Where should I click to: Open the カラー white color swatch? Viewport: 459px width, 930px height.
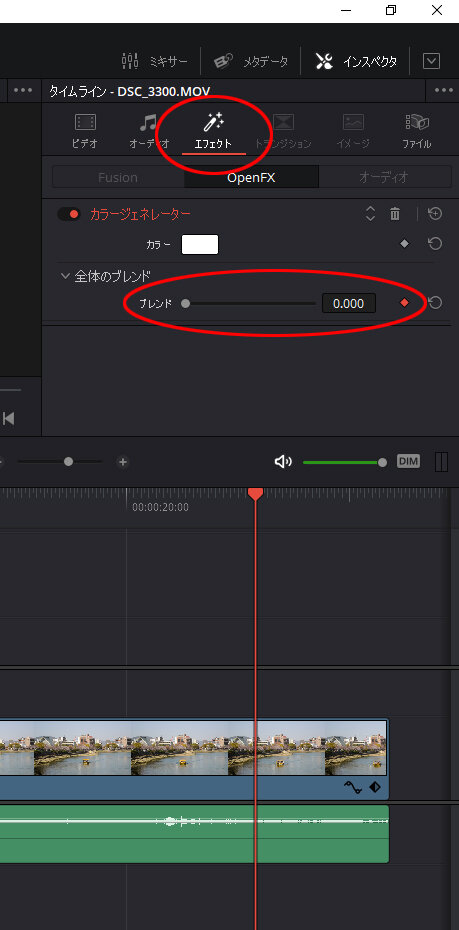point(200,244)
